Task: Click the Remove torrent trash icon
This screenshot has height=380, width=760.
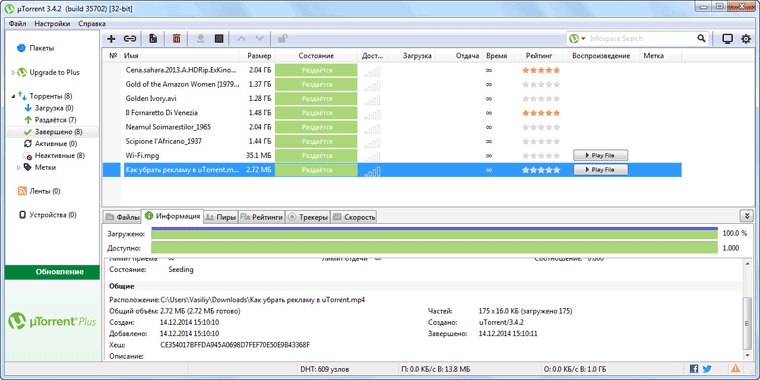Action: coord(176,39)
